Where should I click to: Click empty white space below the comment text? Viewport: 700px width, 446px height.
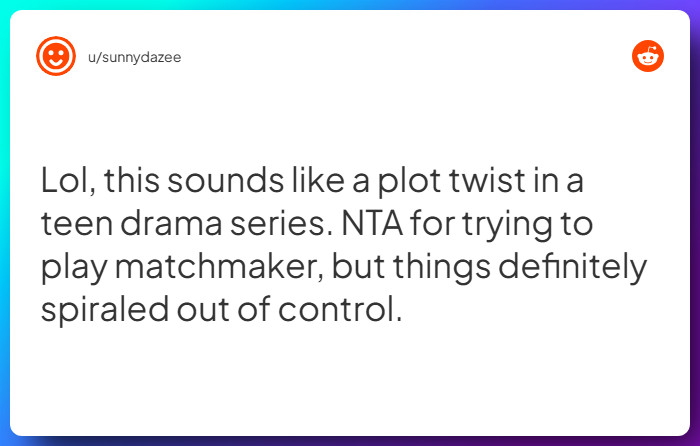(x=348, y=379)
